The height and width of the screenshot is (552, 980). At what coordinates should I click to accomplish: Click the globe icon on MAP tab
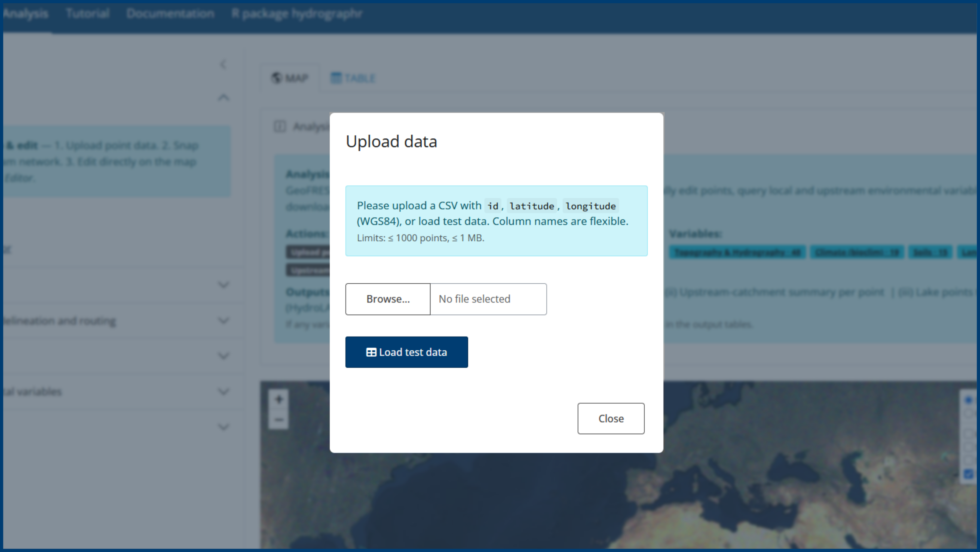(277, 78)
